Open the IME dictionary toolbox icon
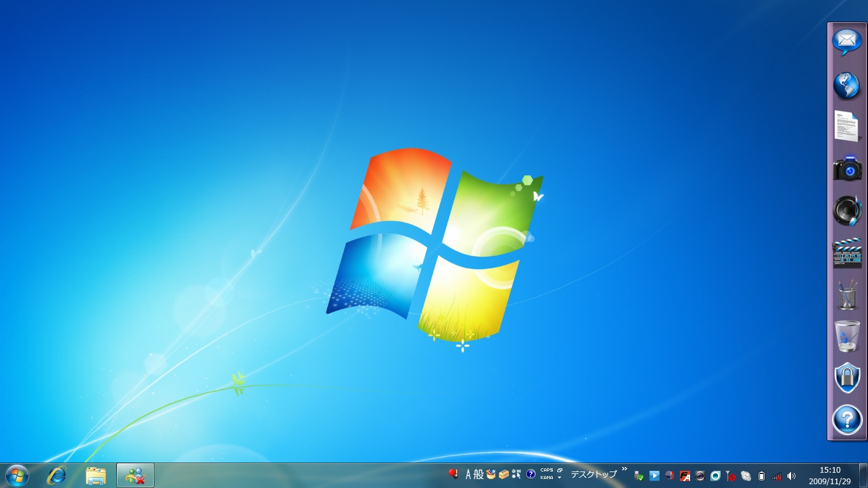 [x=504, y=474]
